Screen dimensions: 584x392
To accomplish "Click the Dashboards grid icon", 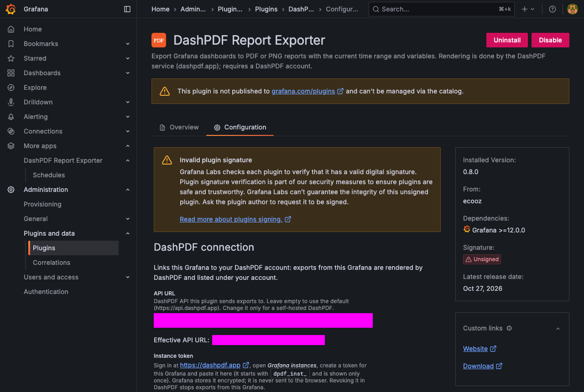I will click(11, 73).
